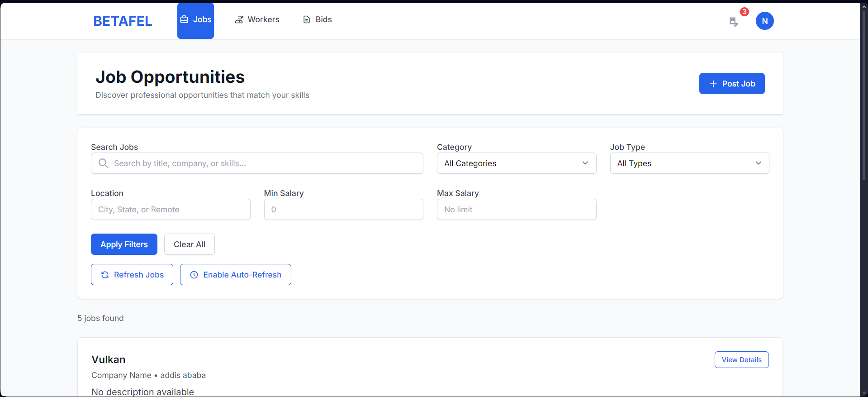Image resolution: width=868 pixels, height=397 pixels.
Task: Open the user avatar N menu
Action: 764,21
